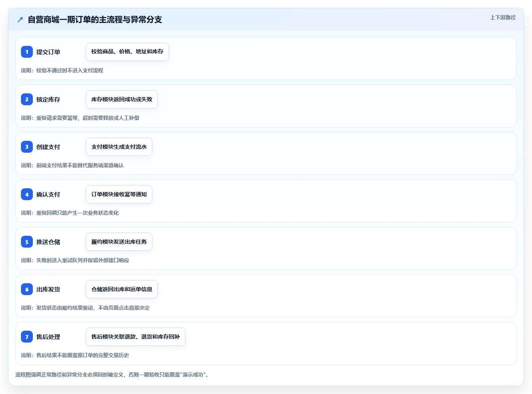The width and height of the screenshot is (532, 394).
Task: Select the step label 推送仓储
Action: click(48, 242)
